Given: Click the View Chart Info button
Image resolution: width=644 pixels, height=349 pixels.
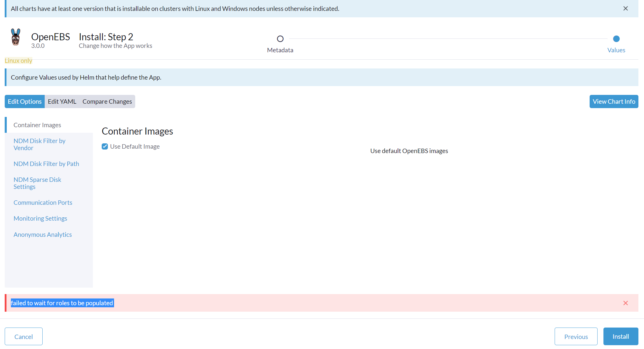Looking at the screenshot, I should pyautogui.click(x=613, y=101).
